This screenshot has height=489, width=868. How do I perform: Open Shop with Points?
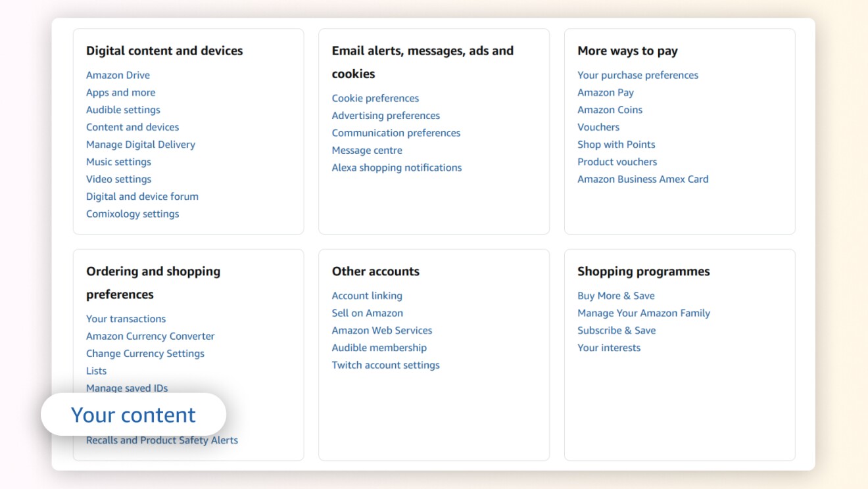tap(616, 144)
